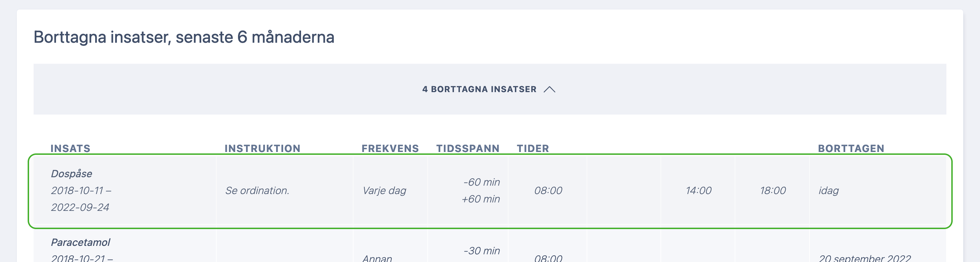The width and height of the screenshot is (980, 262).
Task: Click the 'idag' removed date cell
Action: [828, 191]
